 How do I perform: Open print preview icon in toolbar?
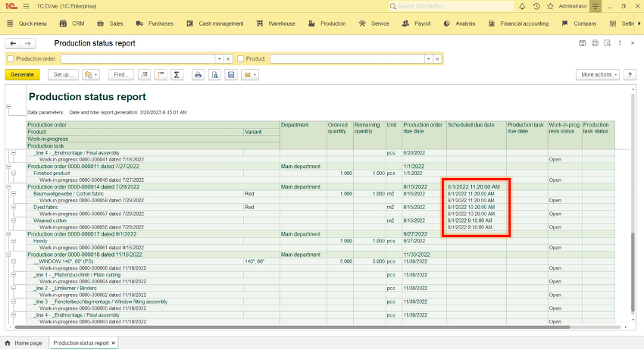click(215, 75)
